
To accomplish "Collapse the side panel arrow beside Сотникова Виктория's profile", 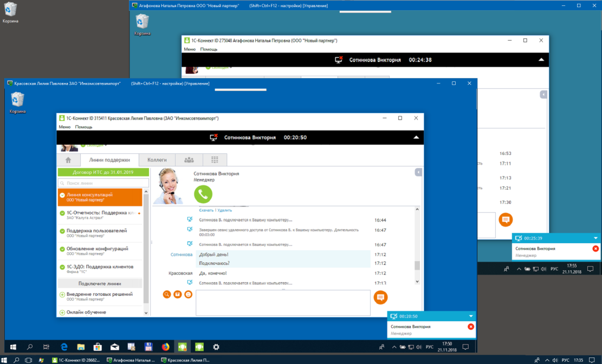I will point(418,172).
